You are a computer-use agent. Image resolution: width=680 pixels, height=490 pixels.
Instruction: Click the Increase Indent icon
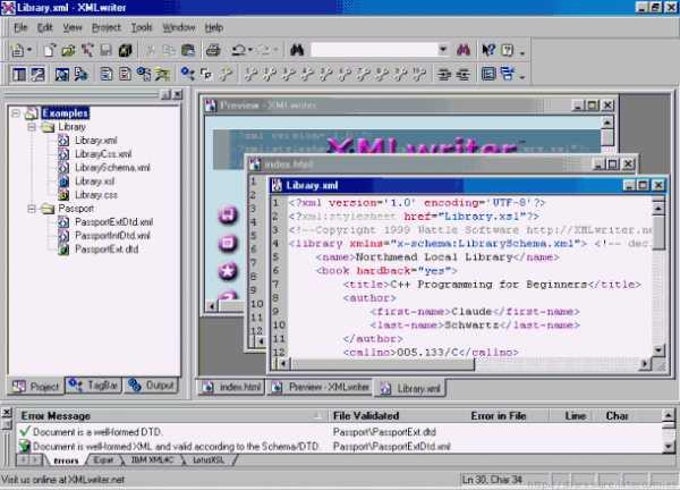(444, 74)
